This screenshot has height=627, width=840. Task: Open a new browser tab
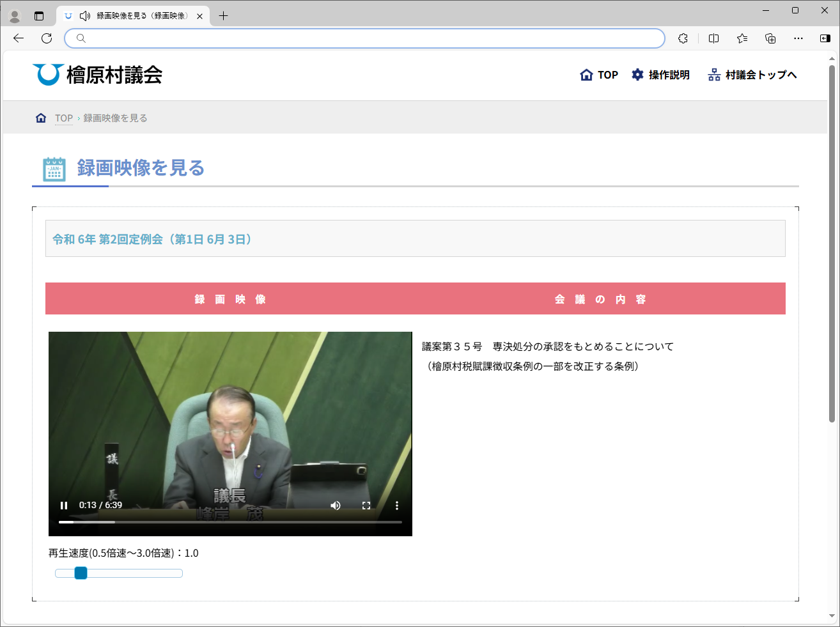pyautogui.click(x=223, y=16)
